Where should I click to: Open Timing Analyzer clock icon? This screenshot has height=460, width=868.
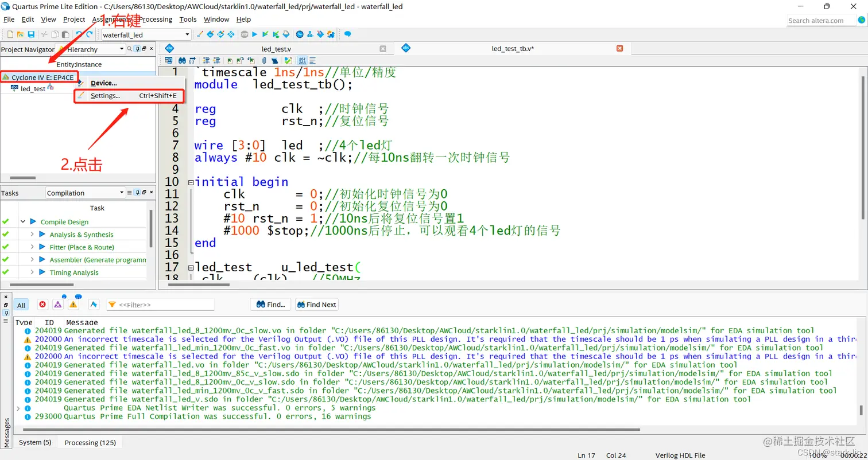(300, 34)
